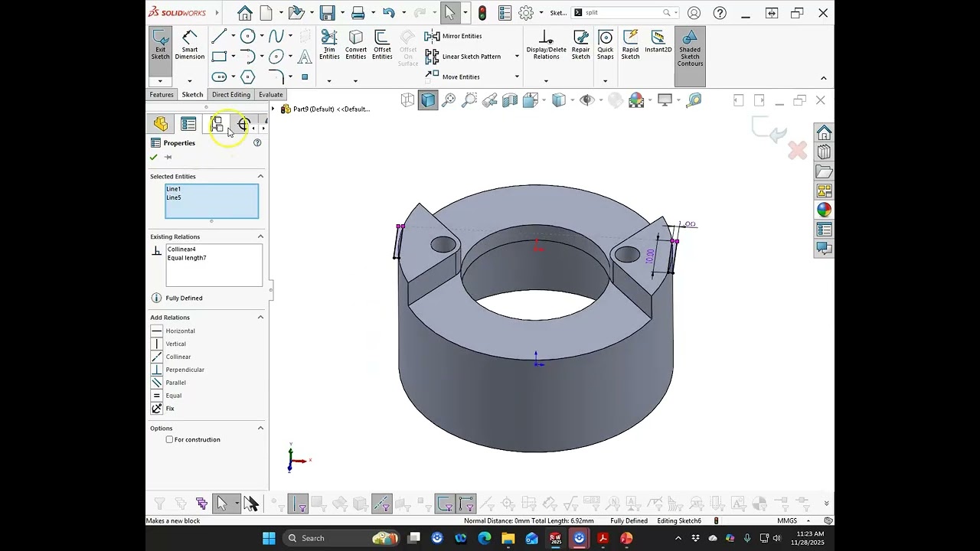The image size is (980, 551).
Task: Select the Collinear4 relation
Action: 181,249
